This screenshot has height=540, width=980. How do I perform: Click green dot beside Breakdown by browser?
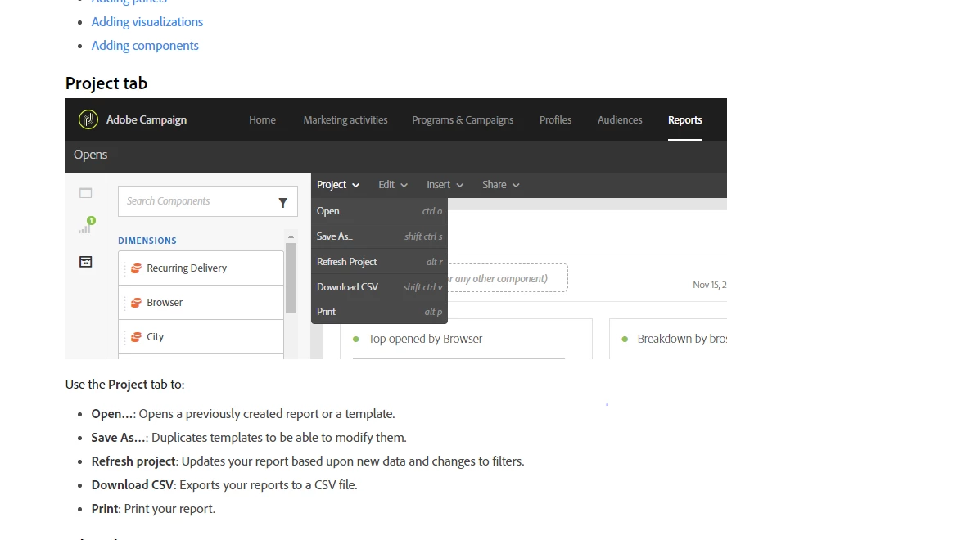coord(625,339)
